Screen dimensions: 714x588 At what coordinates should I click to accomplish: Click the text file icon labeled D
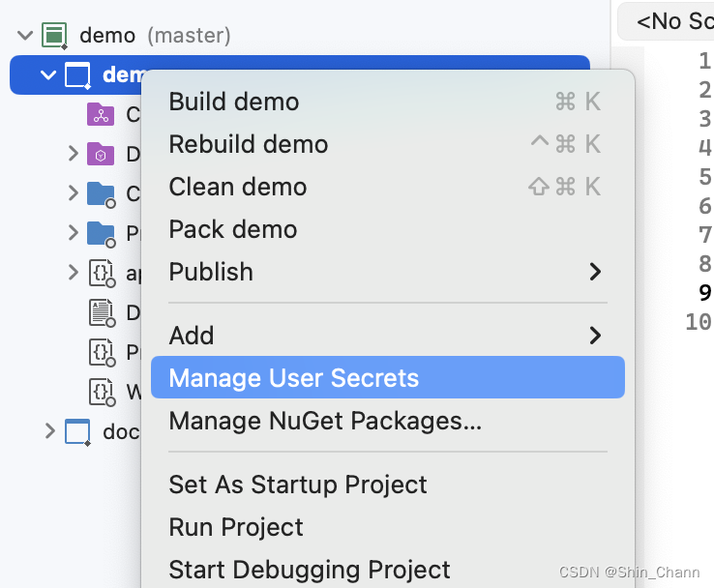coord(100,312)
